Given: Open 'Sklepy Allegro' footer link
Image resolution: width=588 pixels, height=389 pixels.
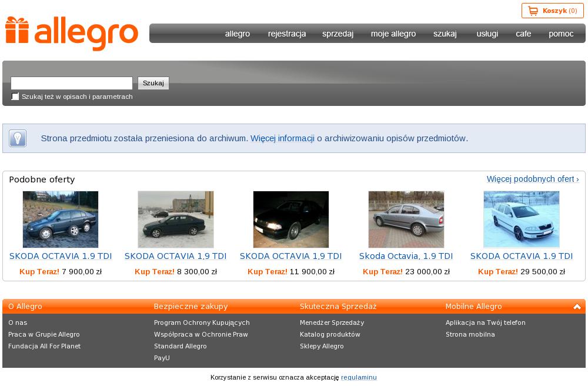Looking at the screenshot, I should coord(322,346).
